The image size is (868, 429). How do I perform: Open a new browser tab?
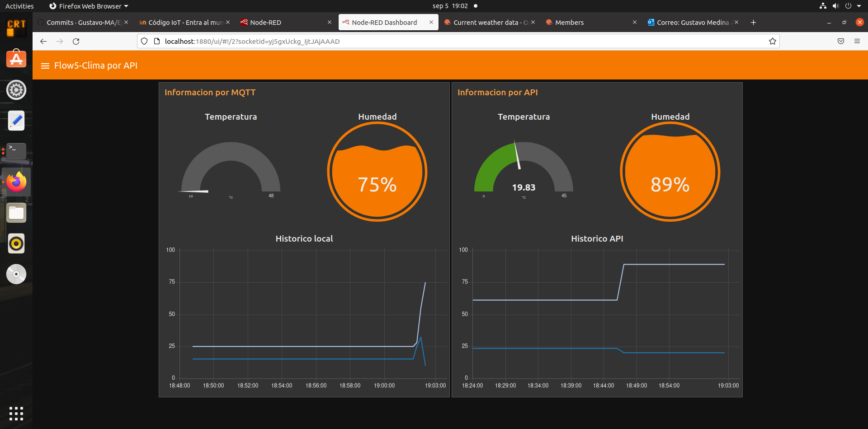click(753, 23)
